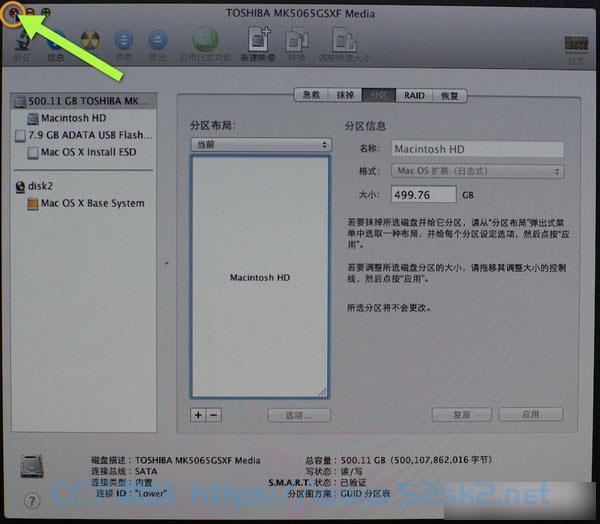Click the 分区图方案 GUID text

click(339, 494)
